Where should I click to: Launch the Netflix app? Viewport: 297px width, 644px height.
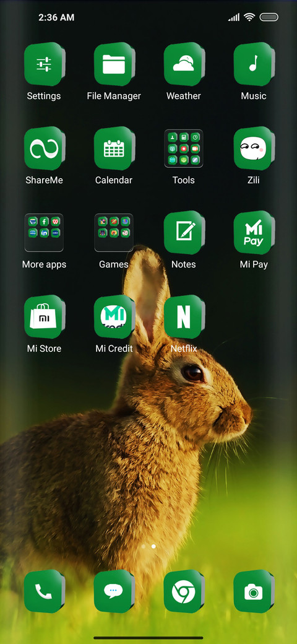[x=184, y=316]
